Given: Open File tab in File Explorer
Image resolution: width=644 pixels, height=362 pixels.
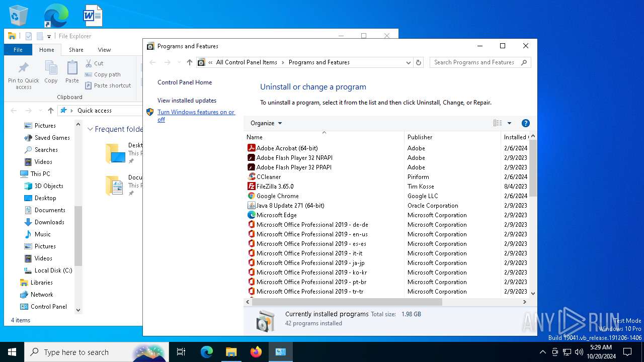Looking at the screenshot, I should 18,50.
